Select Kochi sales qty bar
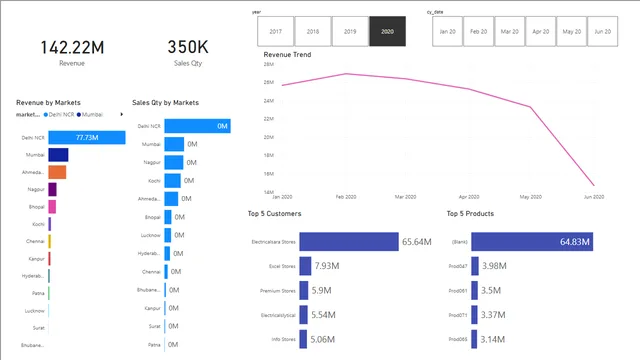 point(172,180)
